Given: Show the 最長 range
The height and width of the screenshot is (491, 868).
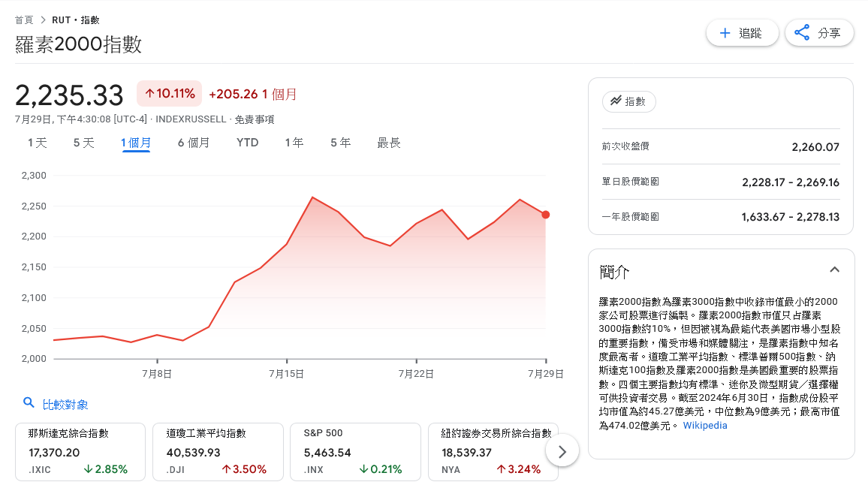Looking at the screenshot, I should coord(389,143).
